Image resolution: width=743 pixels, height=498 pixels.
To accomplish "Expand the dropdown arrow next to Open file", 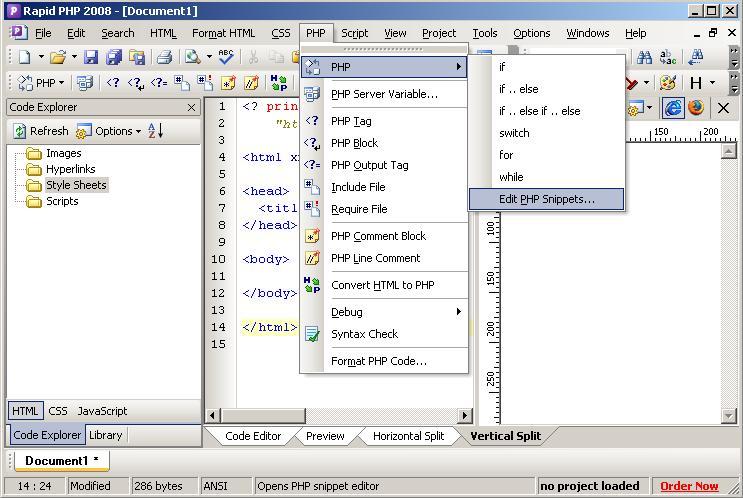I will pyautogui.click(x=74, y=57).
